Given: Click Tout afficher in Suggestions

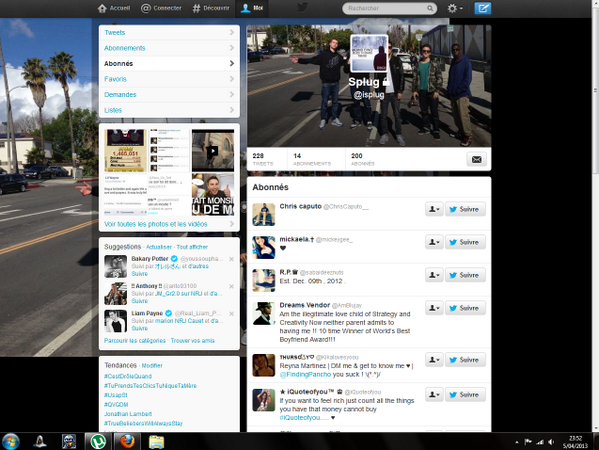Looking at the screenshot, I should (x=192, y=247).
